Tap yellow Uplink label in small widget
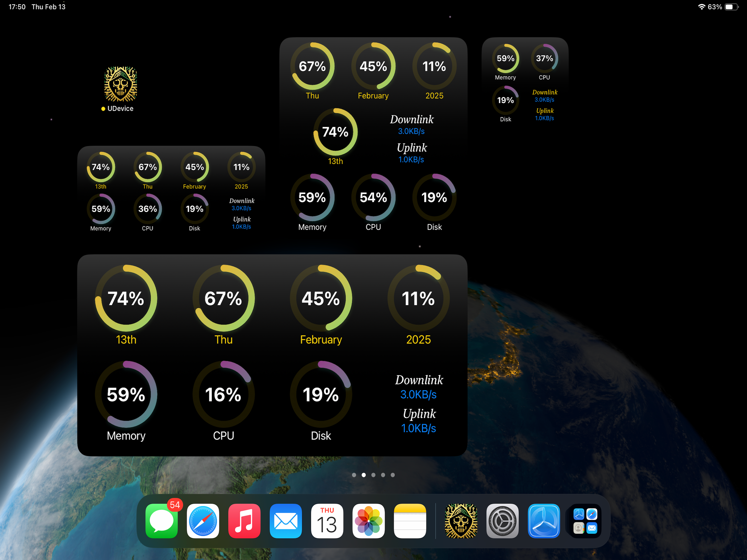Image resolution: width=747 pixels, height=560 pixels. tap(544, 111)
